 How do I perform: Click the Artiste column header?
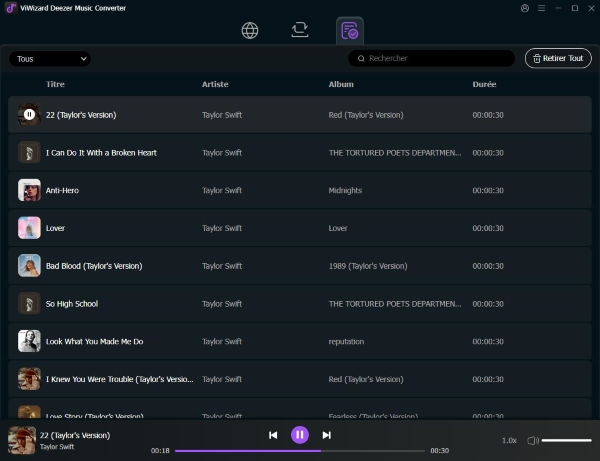[215, 84]
